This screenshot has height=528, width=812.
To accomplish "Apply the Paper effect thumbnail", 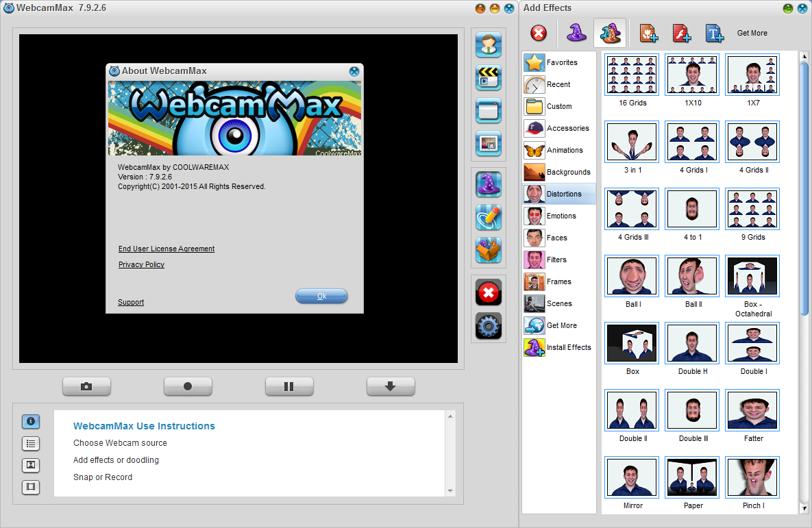I will coord(692,477).
